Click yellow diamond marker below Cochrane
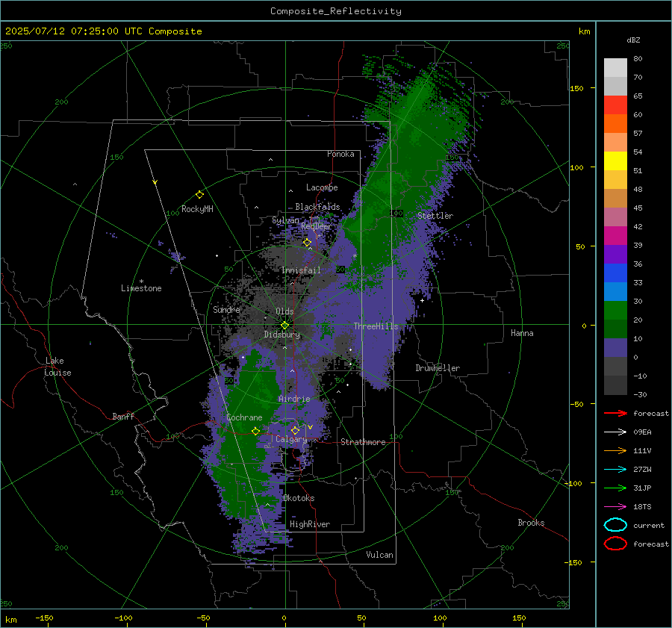Viewport: 672px width, 628px height. 255,432
